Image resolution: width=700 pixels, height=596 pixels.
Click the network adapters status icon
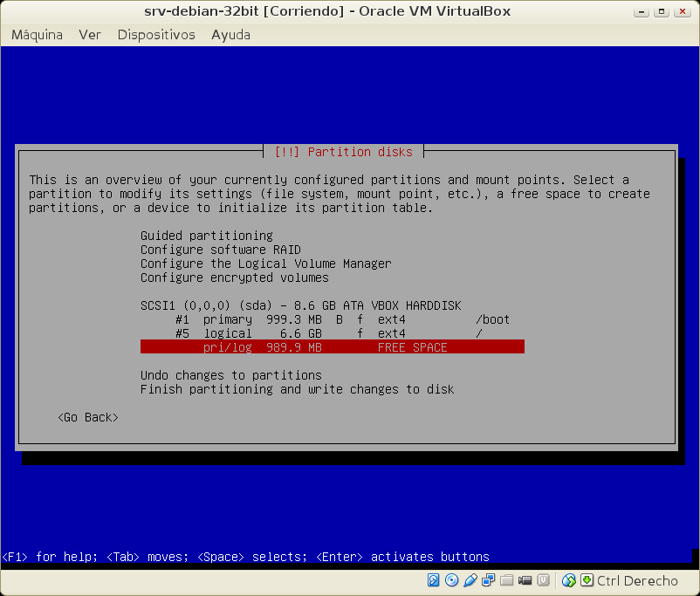488,580
